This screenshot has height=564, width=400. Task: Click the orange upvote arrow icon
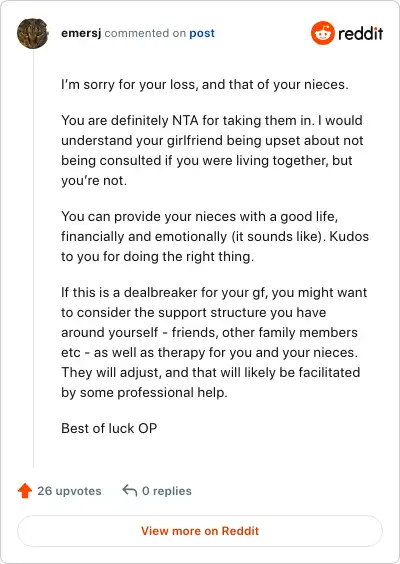[x=25, y=491]
